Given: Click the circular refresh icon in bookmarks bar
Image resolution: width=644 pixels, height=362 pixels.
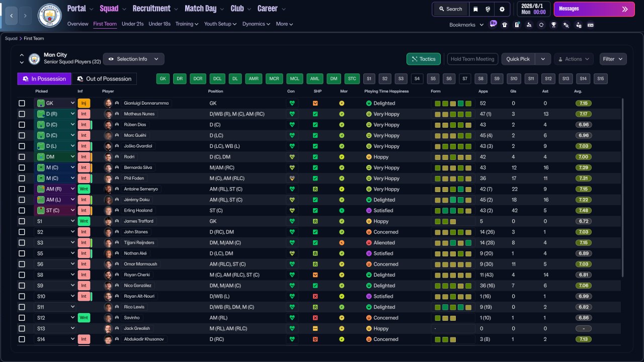Looking at the screenshot, I should click(541, 25).
